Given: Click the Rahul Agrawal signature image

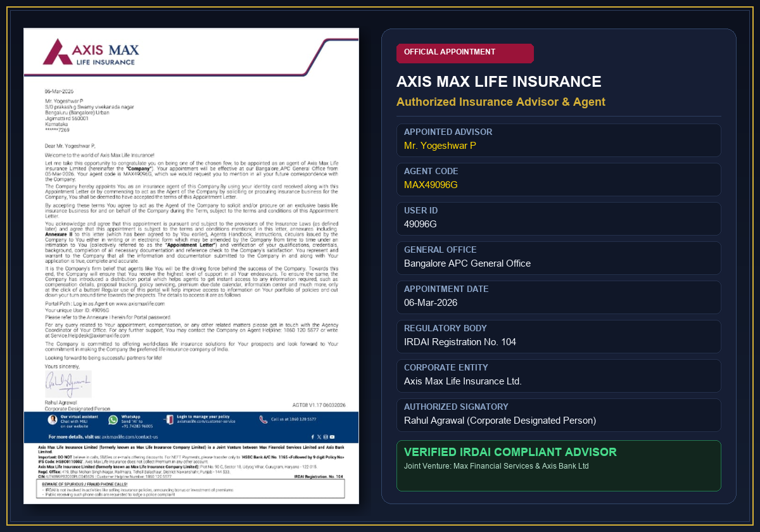Looking at the screenshot, I should [x=68, y=384].
